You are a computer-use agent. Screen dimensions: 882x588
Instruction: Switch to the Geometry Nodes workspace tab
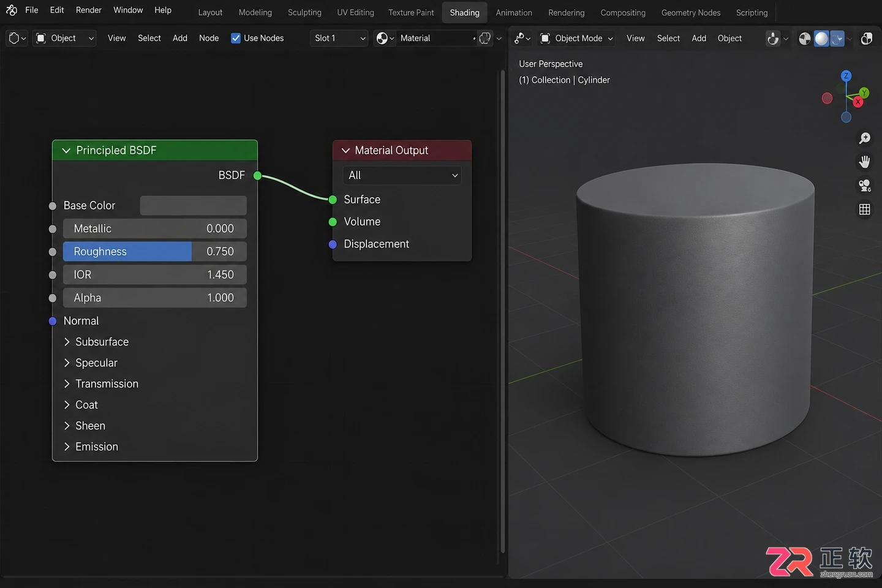(691, 12)
